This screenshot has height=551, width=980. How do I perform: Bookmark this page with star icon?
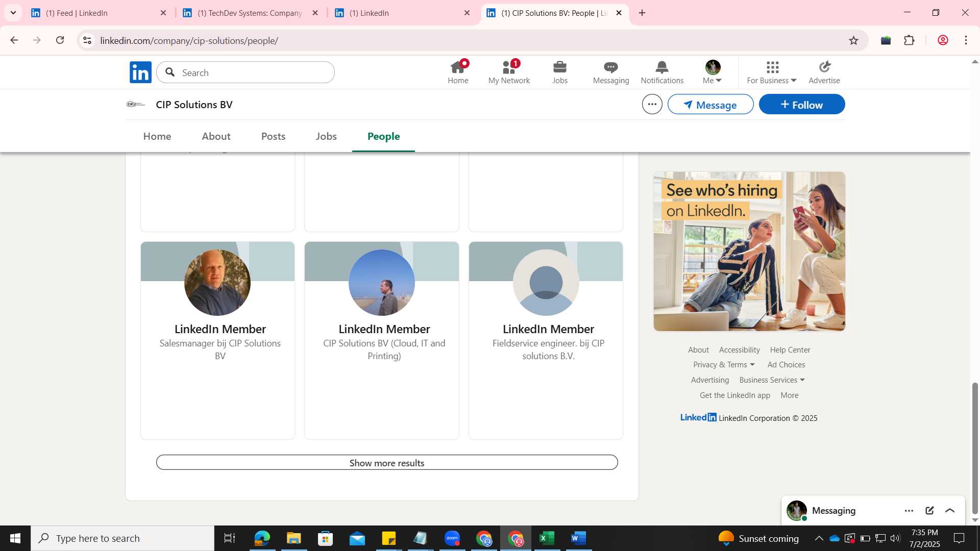click(x=853, y=40)
